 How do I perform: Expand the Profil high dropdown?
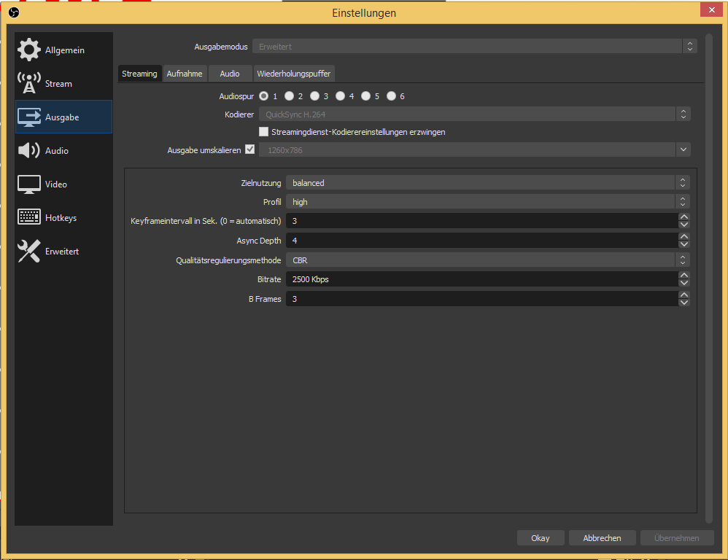click(487, 202)
